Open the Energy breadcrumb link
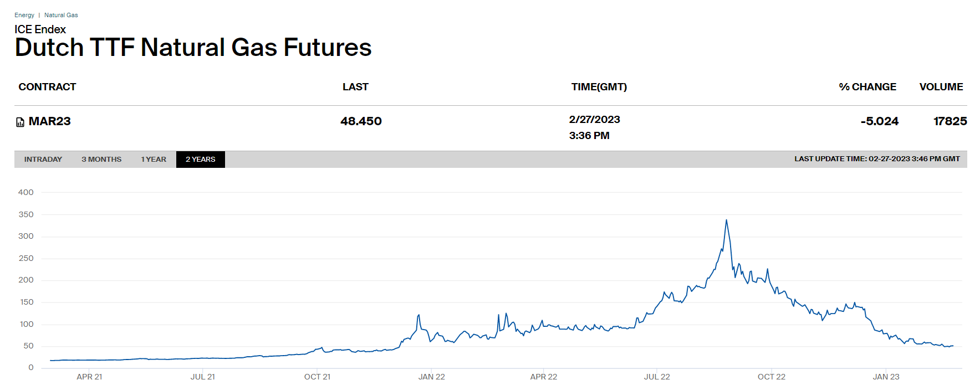The height and width of the screenshot is (385, 980). [x=24, y=15]
